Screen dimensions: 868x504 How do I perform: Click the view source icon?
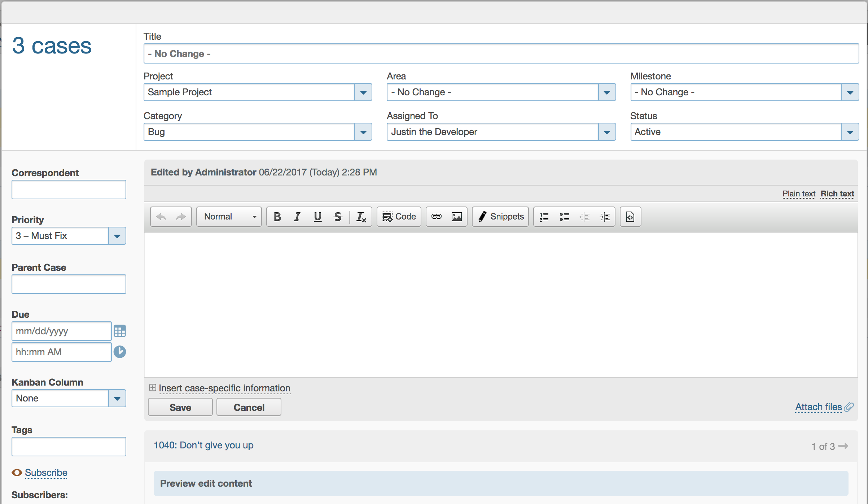click(630, 217)
